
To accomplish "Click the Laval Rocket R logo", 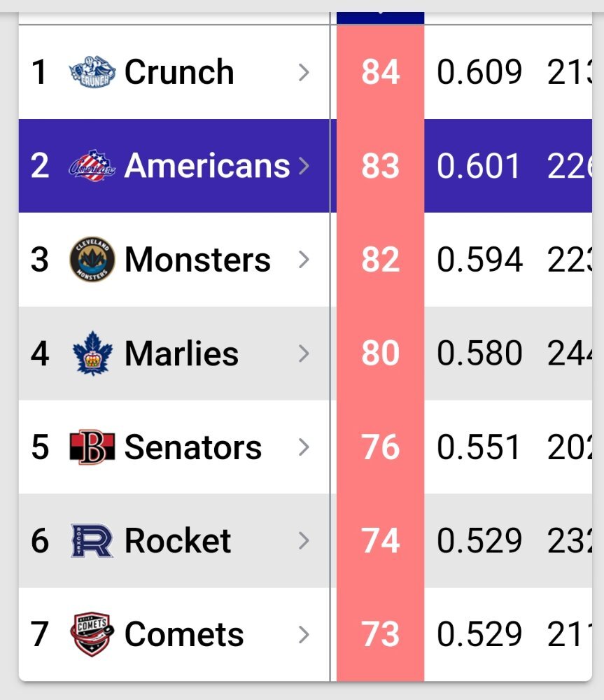I will [92, 540].
